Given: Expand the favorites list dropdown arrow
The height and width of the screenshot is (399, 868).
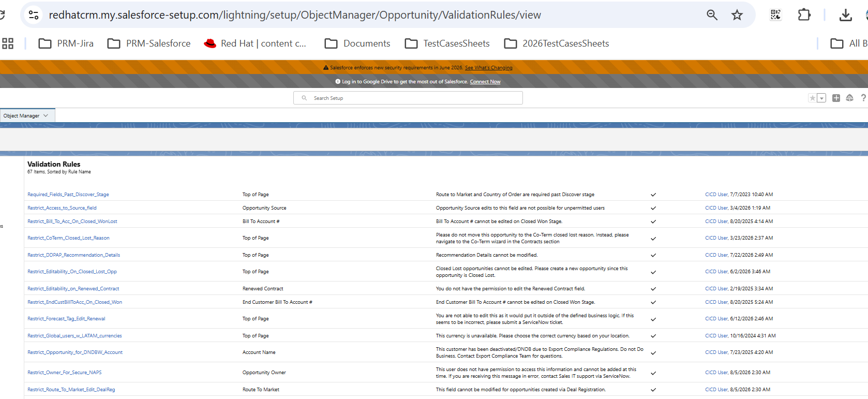Looking at the screenshot, I should [821, 98].
